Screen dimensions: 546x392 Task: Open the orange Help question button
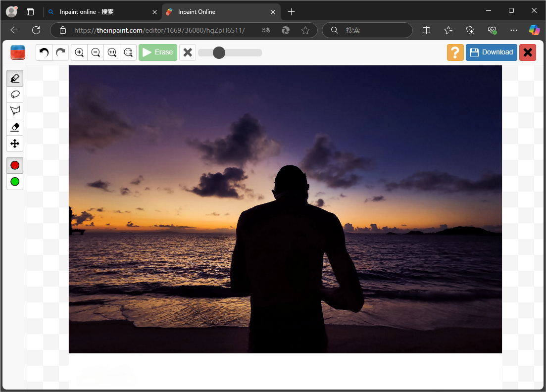[455, 52]
